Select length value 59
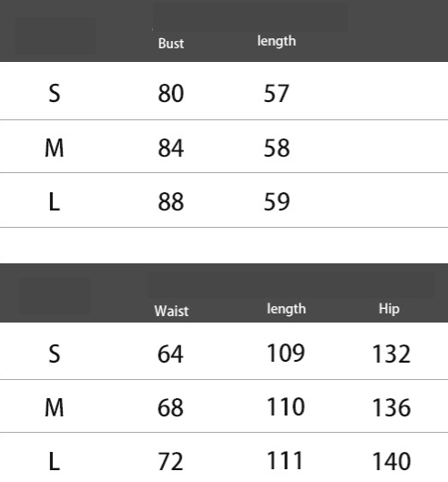Image resolution: width=448 pixels, height=482 pixels. click(x=277, y=201)
